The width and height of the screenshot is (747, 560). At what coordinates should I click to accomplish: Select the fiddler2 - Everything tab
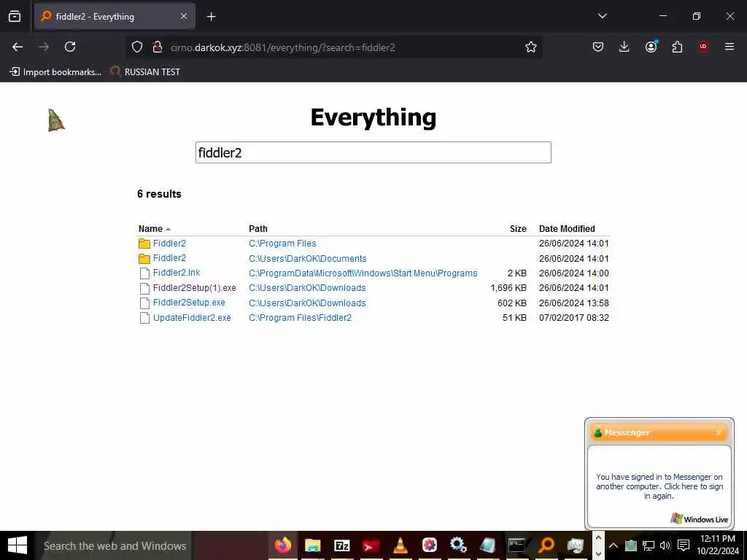point(115,17)
